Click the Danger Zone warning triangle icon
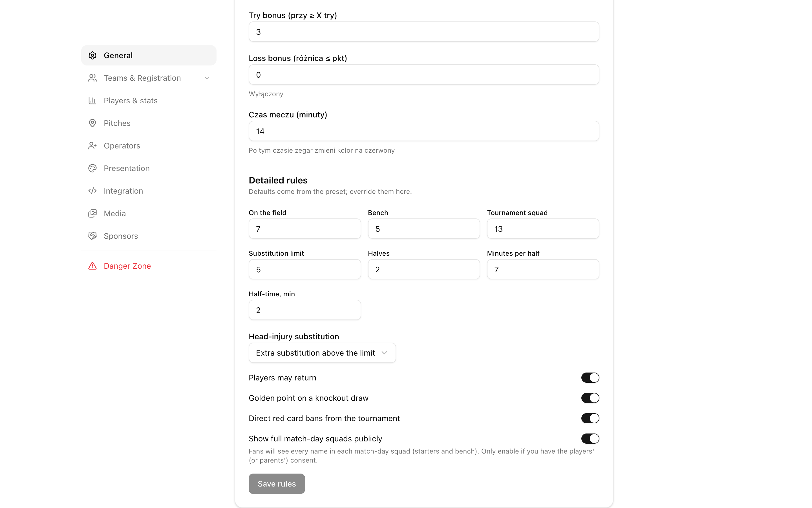 (92, 266)
